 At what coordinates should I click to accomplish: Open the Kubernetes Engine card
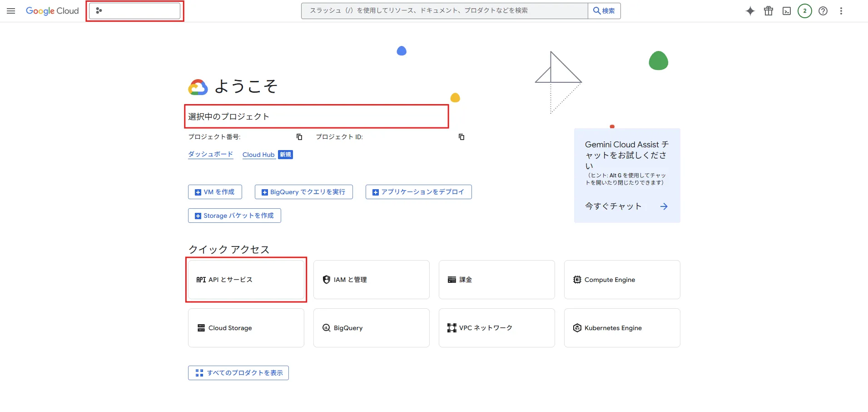tap(622, 328)
